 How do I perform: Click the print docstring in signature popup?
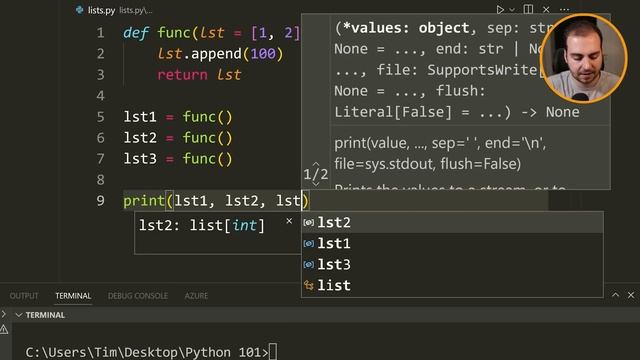440,153
